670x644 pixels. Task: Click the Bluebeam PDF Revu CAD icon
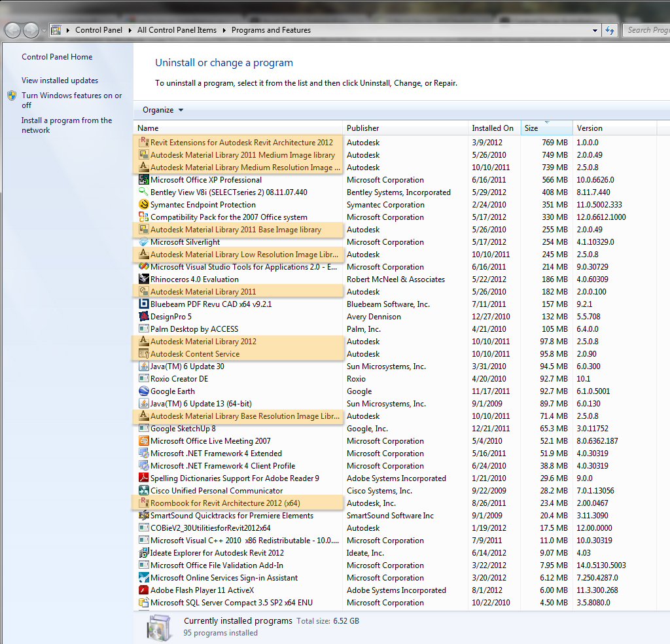[144, 304]
